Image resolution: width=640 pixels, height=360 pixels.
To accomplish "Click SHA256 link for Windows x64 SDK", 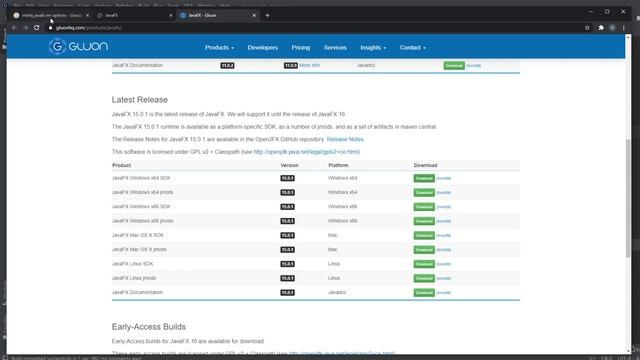I will tap(444, 178).
